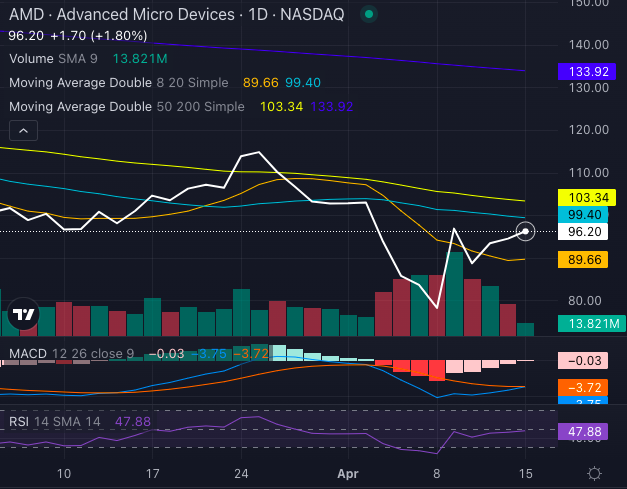Select the AMD Advanced Micro Devices title
The image size is (627, 489).
pos(176,14)
